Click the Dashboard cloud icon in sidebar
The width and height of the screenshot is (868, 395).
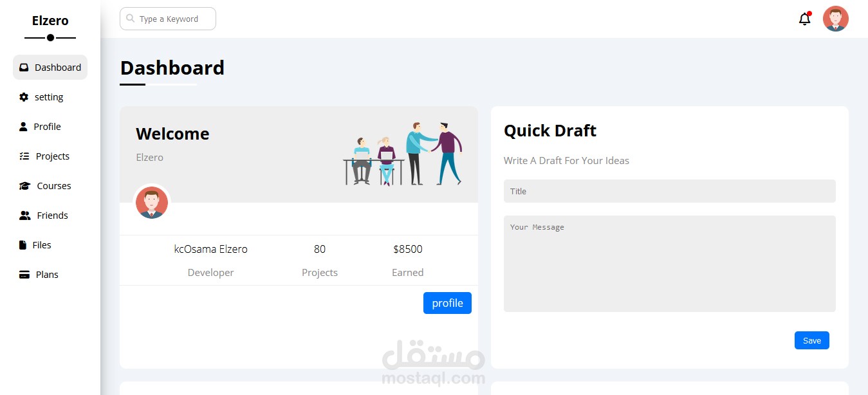tap(24, 67)
